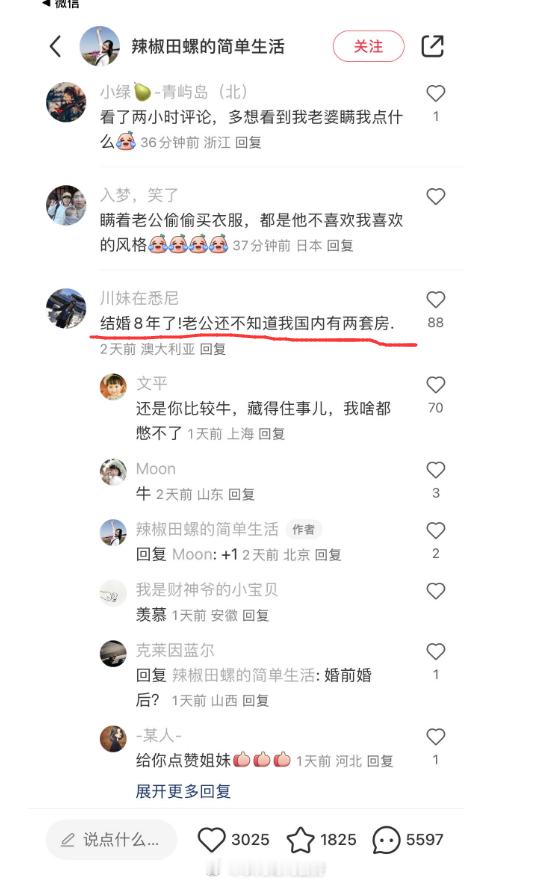Screen dimensions: 533x884
Task: Open username 克莱因蓝尔 profile
Action: pos(175,650)
